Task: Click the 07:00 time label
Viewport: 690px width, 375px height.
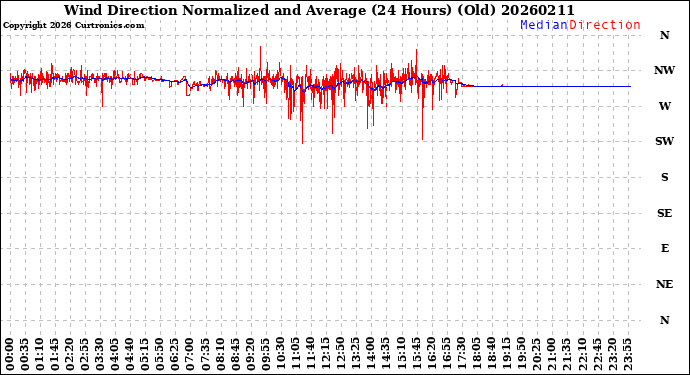Action: 190,355
